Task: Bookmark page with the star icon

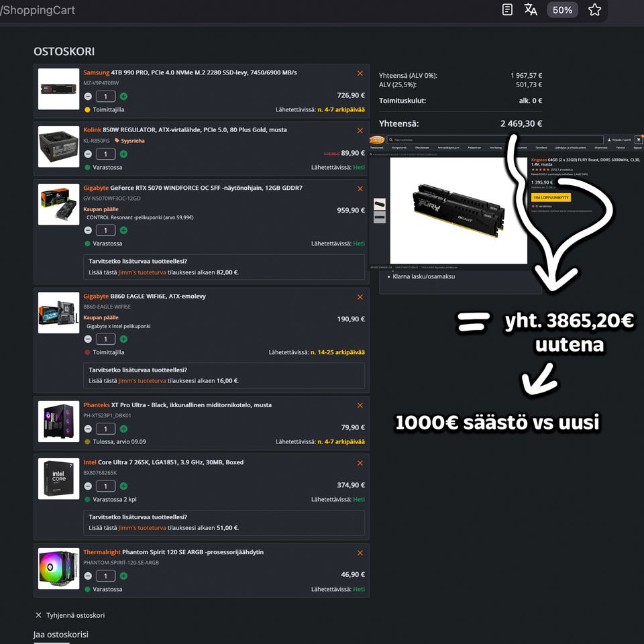Action: [x=594, y=10]
